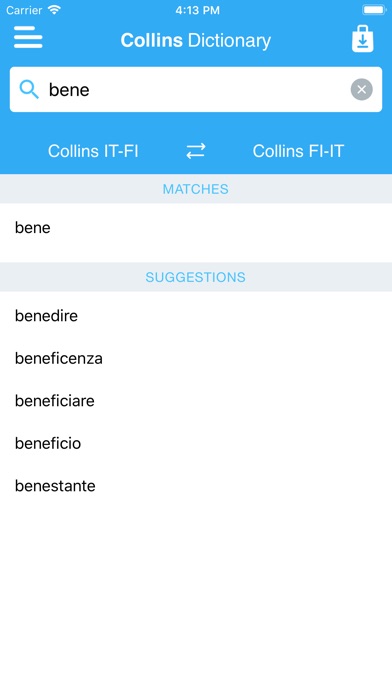392x696 pixels.
Task: Switch to Collins FI-IT dictionary
Action: (298, 151)
